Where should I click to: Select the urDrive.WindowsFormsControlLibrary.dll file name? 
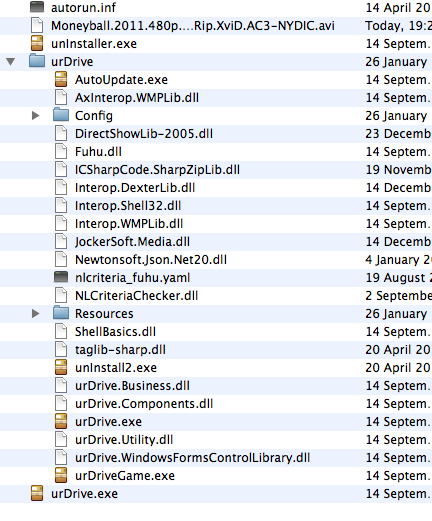point(193,458)
